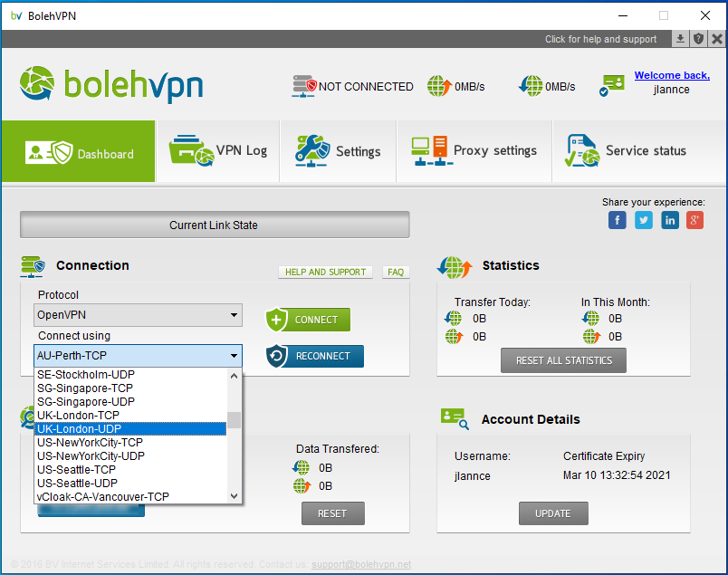Expand the Protocol OpenVPN dropdown
Viewport: 728px width, 575px height.
click(x=138, y=315)
